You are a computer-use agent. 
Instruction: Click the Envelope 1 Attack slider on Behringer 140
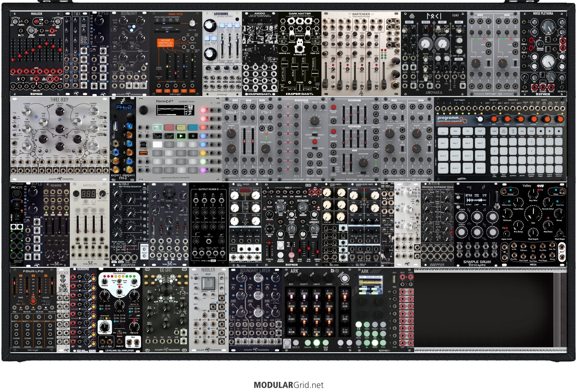click(x=343, y=115)
